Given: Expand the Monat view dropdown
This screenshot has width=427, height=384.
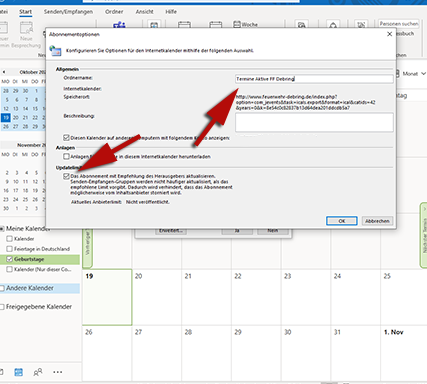Looking at the screenshot, I should pos(423,74).
